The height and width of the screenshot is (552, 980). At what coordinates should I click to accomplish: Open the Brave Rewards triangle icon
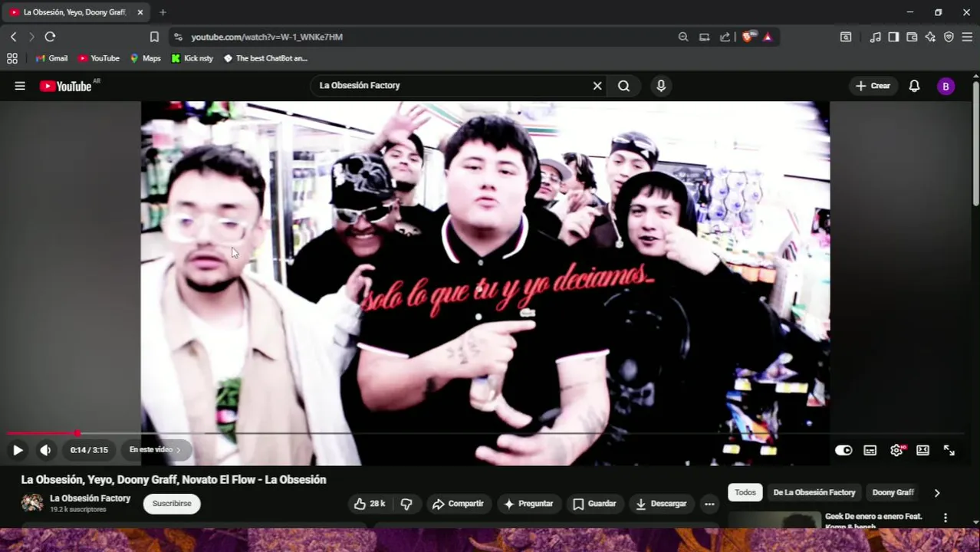[768, 37]
